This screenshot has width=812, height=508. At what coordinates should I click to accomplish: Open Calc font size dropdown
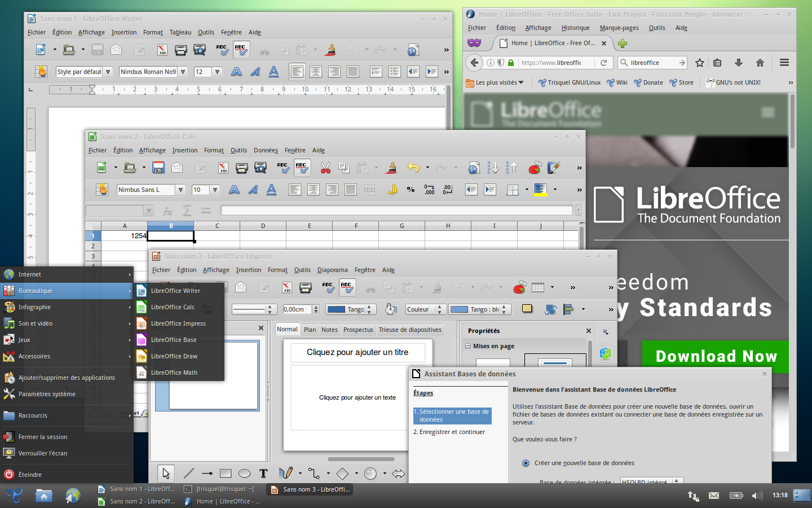215,190
